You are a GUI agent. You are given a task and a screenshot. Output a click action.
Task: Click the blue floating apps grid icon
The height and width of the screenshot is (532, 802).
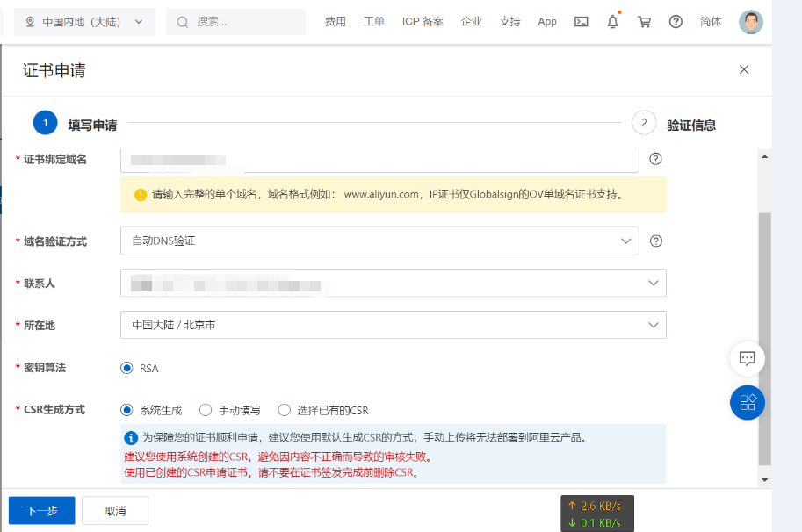click(x=748, y=402)
